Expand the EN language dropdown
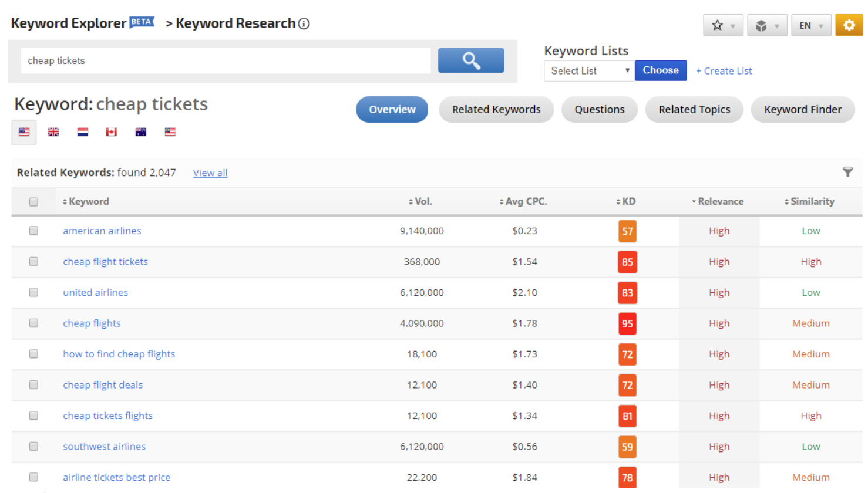868x493 pixels. click(811, 25)
